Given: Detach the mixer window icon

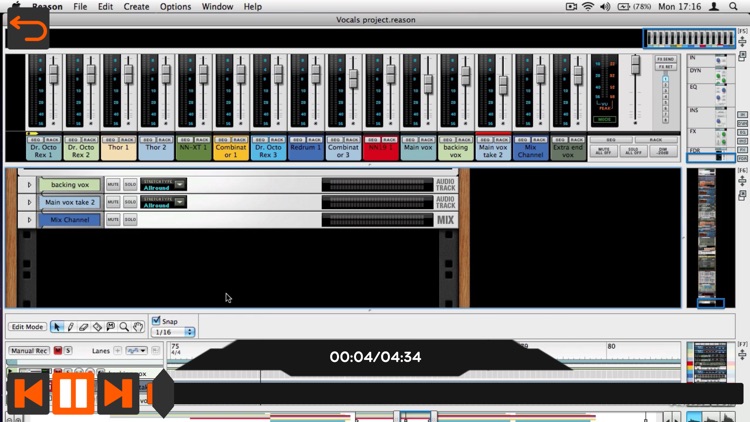Looking at the screenshot, I should [742, 56].
